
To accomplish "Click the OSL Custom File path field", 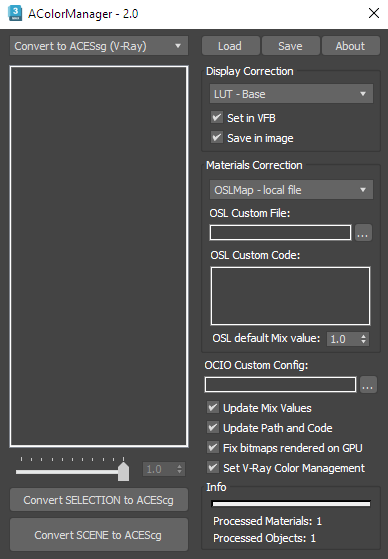I will [280, 232].
